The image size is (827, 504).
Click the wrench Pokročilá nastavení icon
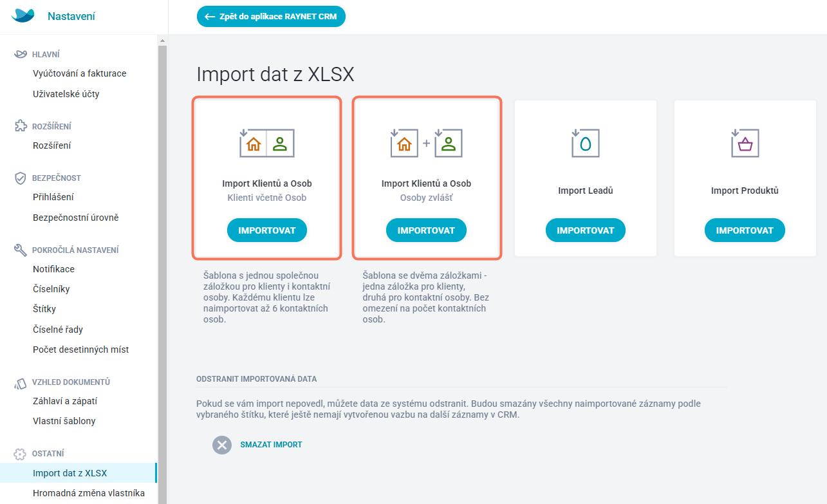tap(21, 250)
